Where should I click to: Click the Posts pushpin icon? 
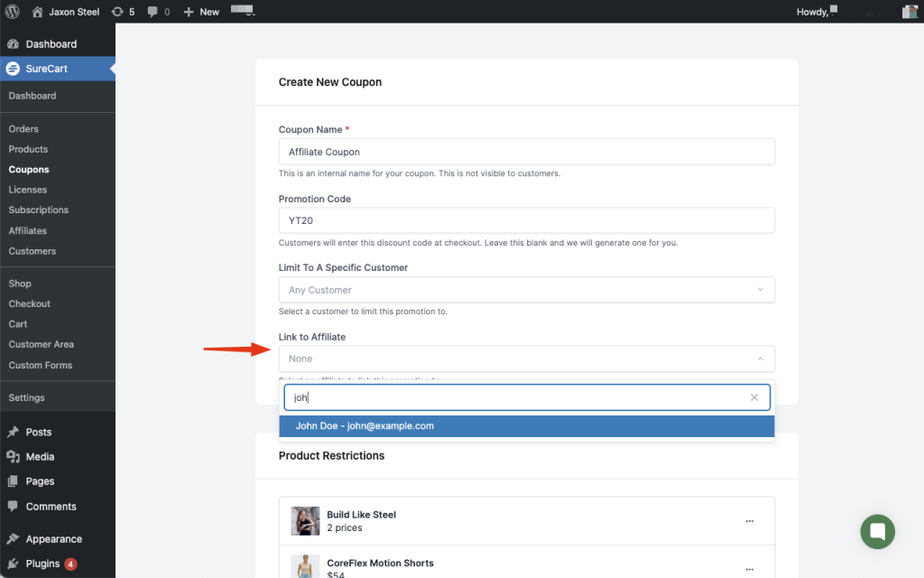pyautogui.click(x=13, y=433)
